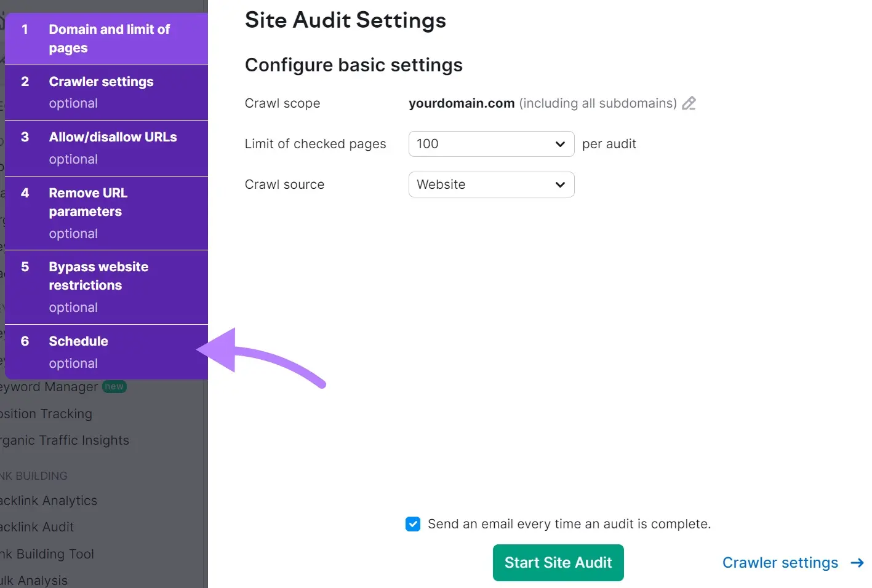Viewport: 872px width, 588px height.
Task: Click the Start Site Audit button
Action: tap(558, 562)
